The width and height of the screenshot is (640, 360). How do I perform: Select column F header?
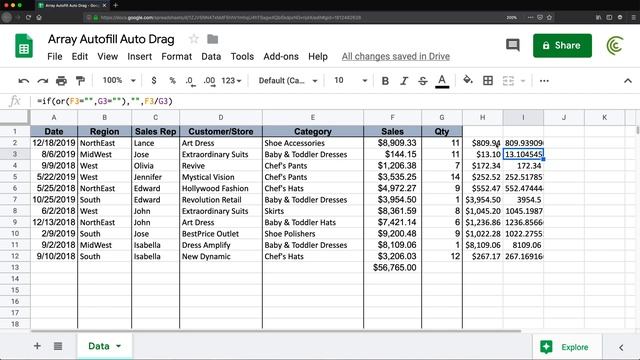(x=392, y=118)
